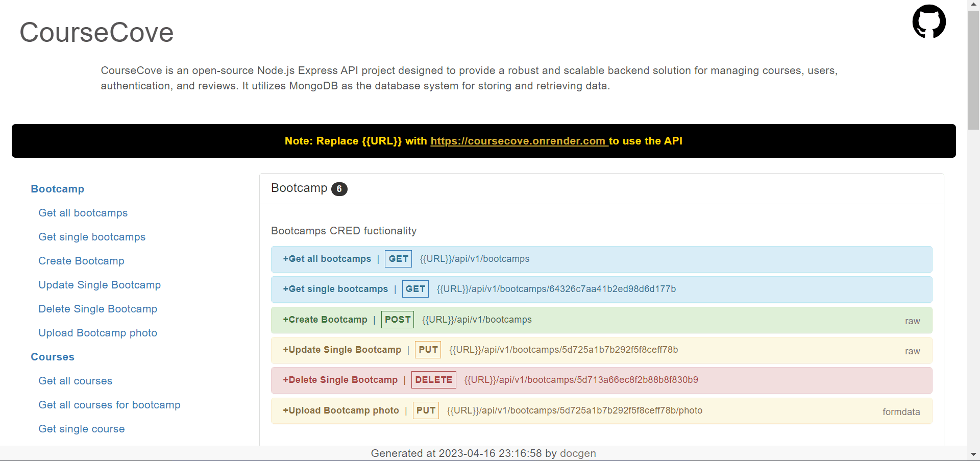Click URL {{URL}}/api/v1/bootcamps/64326c7aa41b2ed98d6d177b
The image size is (980, 461).
click(x=556, y=289)
